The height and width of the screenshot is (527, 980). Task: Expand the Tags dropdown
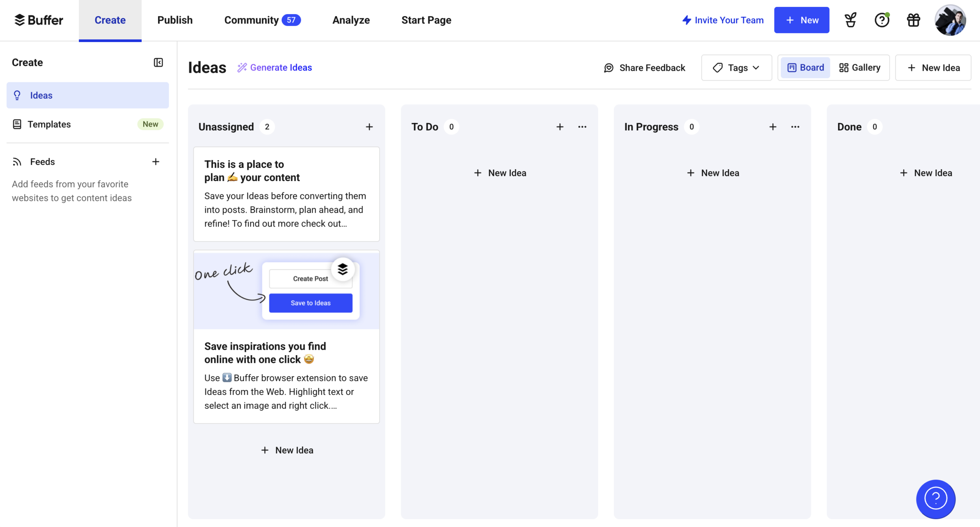point(736,68)
